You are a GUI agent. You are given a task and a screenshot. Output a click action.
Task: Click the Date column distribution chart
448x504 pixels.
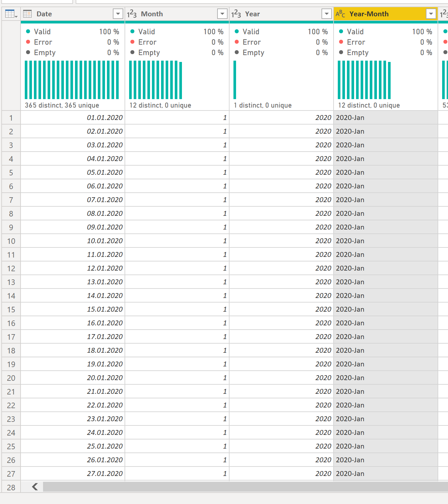click(x=72, y=80)
